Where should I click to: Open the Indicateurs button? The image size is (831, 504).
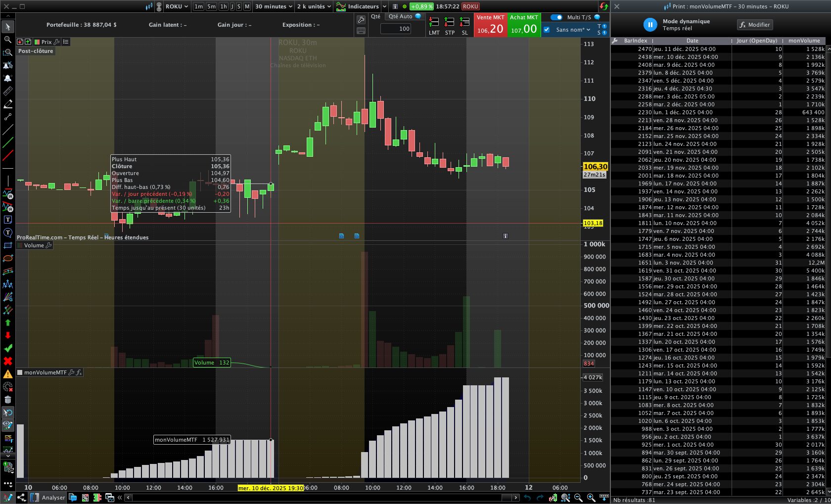tap(358, 6)
